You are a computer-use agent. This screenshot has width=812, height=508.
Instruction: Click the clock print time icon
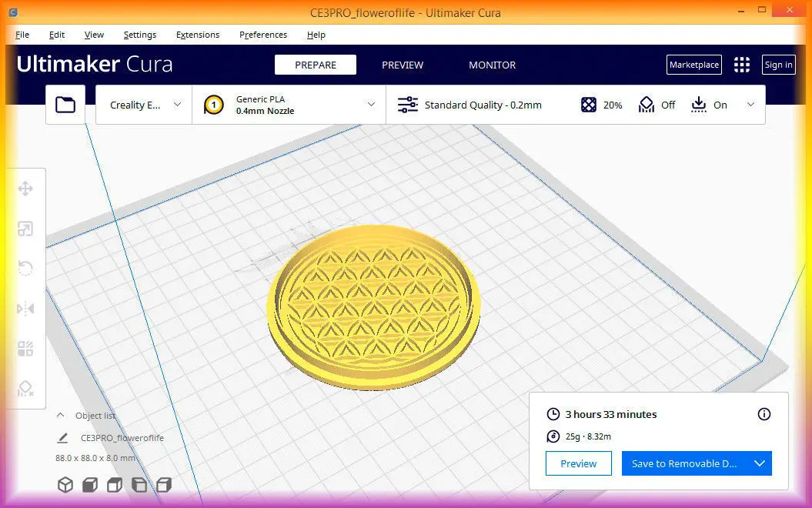[x=553, y=414]
